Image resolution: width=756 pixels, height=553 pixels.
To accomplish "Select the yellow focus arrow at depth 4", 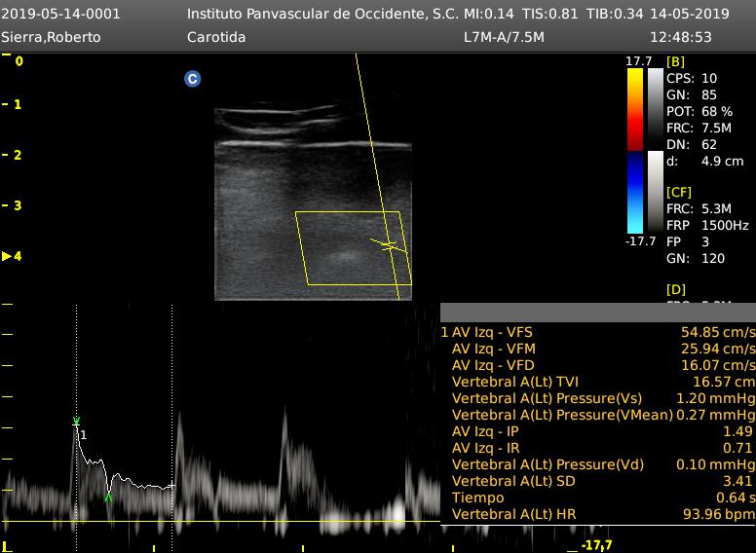I will tap(7, 256).
